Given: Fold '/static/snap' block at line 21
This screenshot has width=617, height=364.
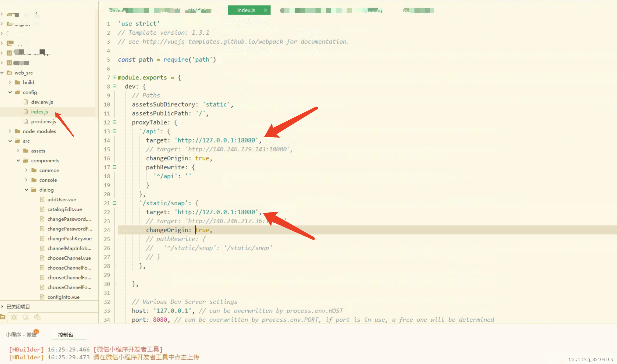Looking at the screenshot, I should click(x=115, y=203).
